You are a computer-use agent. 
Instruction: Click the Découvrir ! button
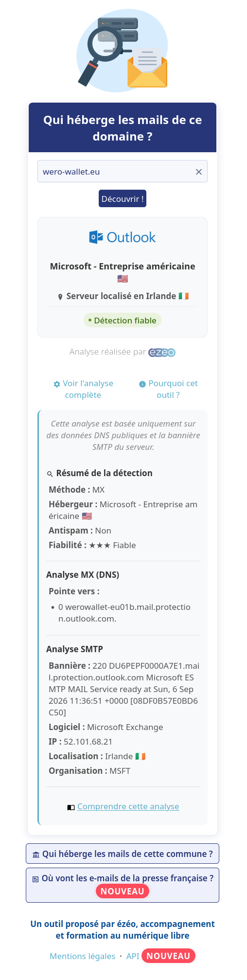123,198
